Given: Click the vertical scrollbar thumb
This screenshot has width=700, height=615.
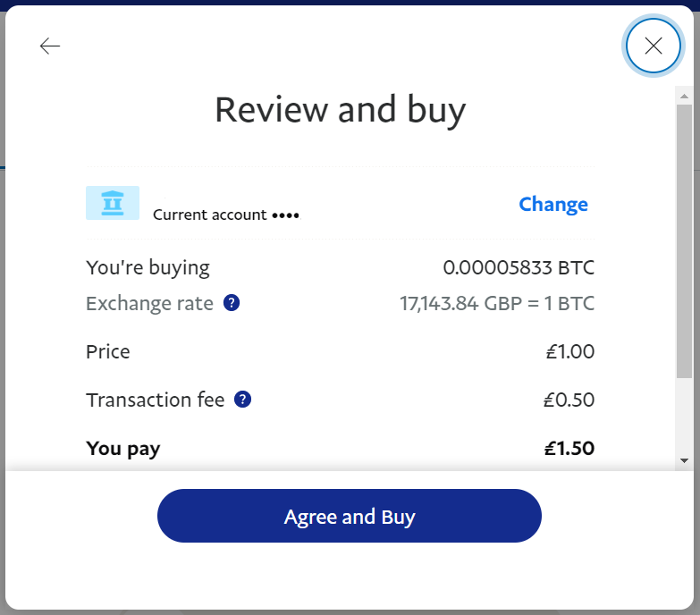Looking at the screenshot, I should pyautogui.click(x=684, y=241).
